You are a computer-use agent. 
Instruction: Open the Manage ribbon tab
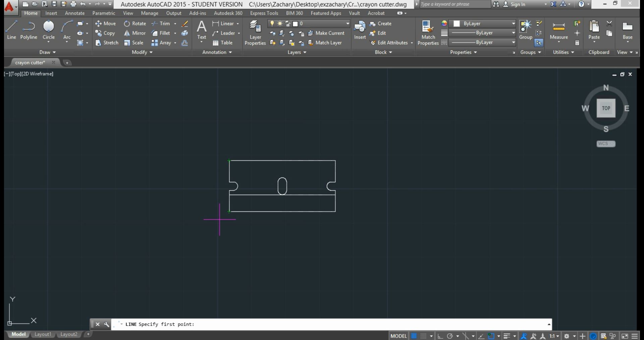150,13
